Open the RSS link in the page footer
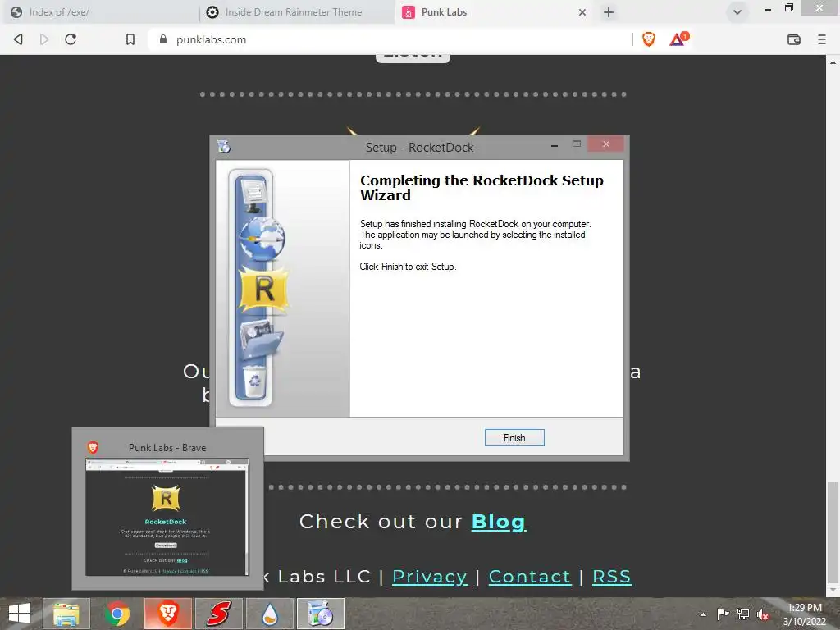Screen dimensions: 840x630 [612, 577]
